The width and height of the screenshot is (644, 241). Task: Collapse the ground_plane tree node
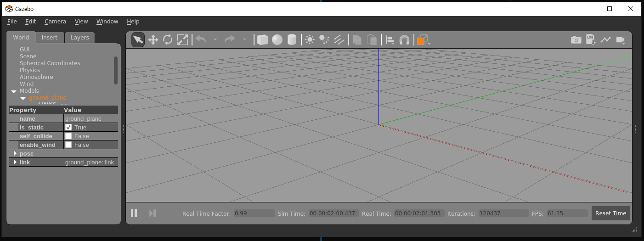pyautogui.click(x=23, y=98)
